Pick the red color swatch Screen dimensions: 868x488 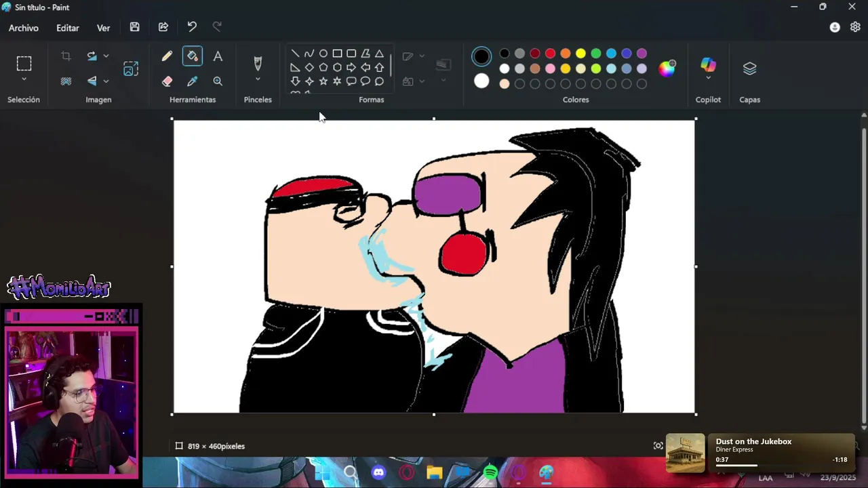coord(550,54)
